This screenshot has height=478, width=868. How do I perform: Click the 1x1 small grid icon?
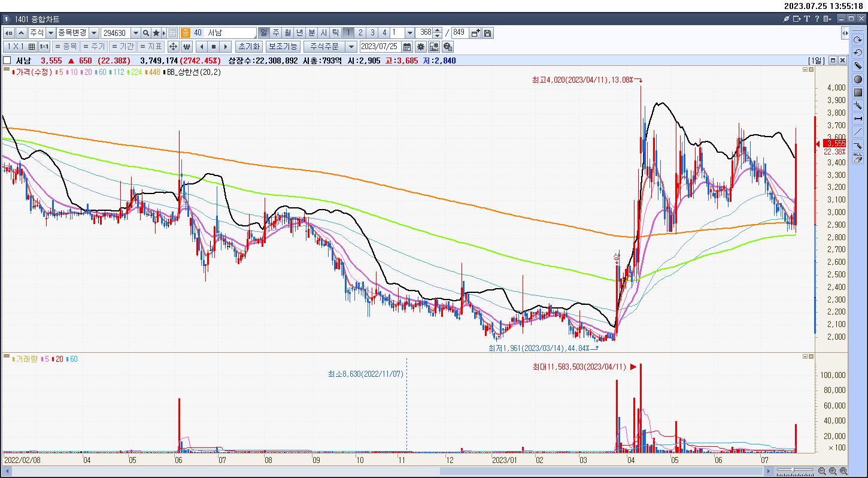(x=44, y=47)
